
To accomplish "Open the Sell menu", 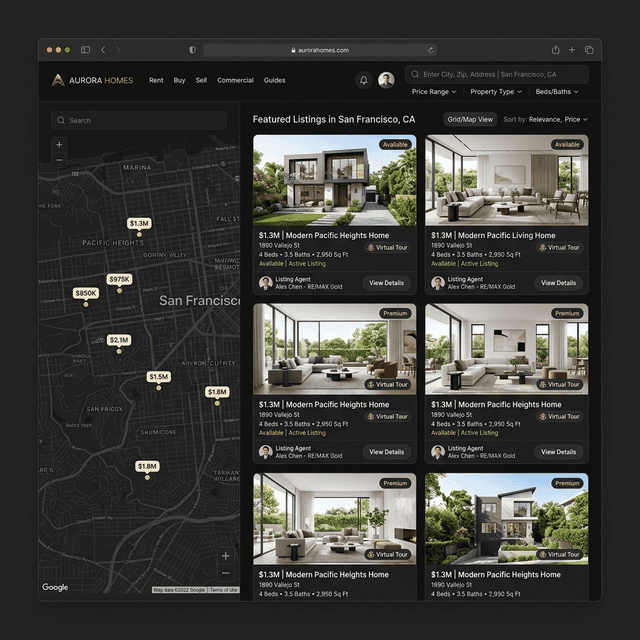I will click(201, 80).
